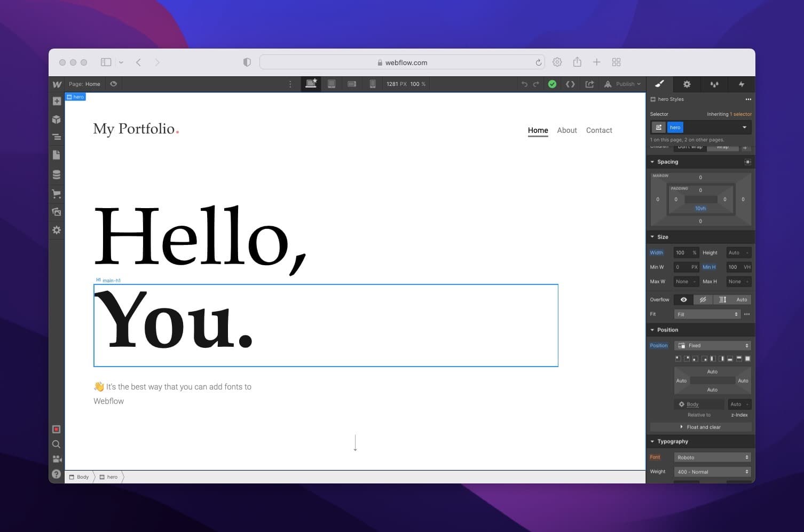Undo the last change
804x532 pixels.
coord(524,84)
